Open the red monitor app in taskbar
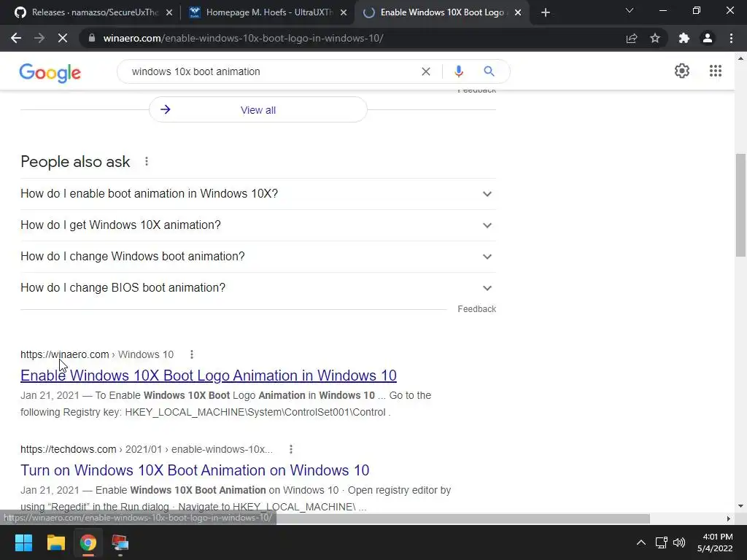Image resolution: width=747 pixels, height=560 pixels. [120, 542]
